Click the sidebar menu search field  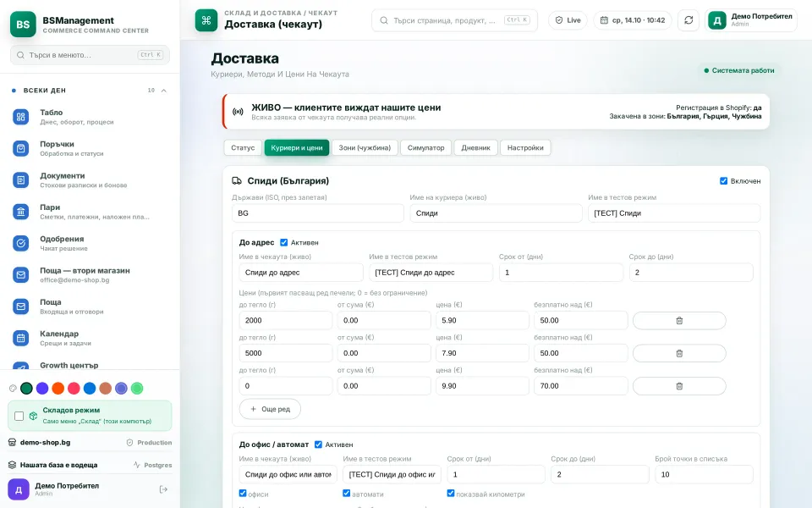(91, 55)
